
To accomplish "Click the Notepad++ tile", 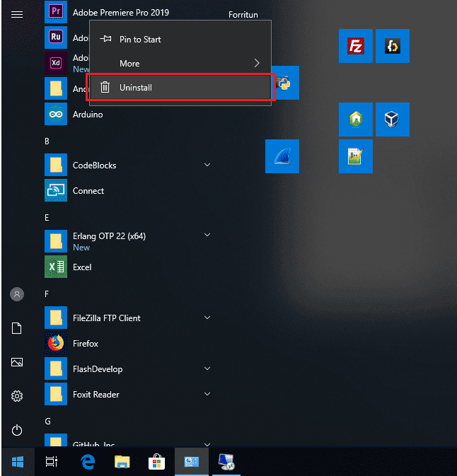I will 356,156.
